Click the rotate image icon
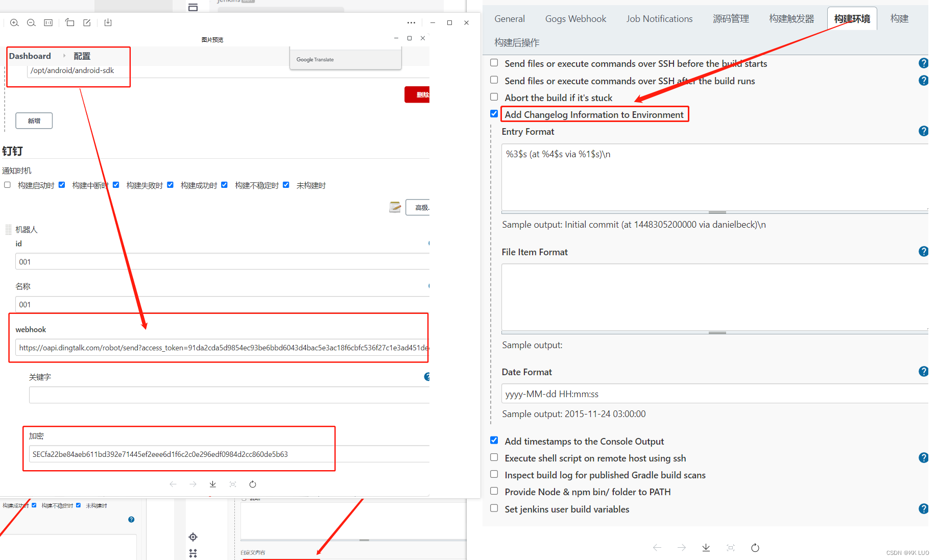The height and width of the screenshot is (560, 937). [x=70, y=23]
